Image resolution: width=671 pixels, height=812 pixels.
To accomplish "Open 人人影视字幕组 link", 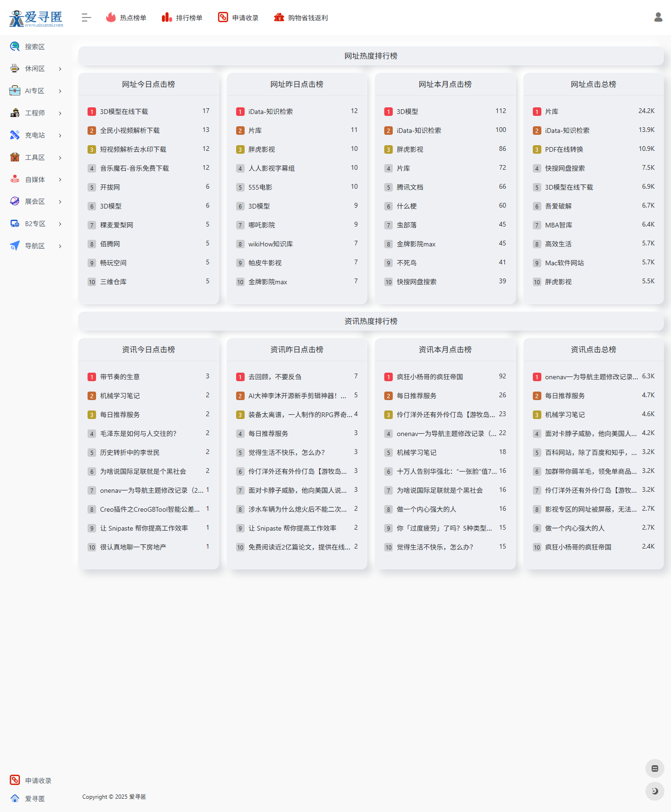I will point(272,168).
